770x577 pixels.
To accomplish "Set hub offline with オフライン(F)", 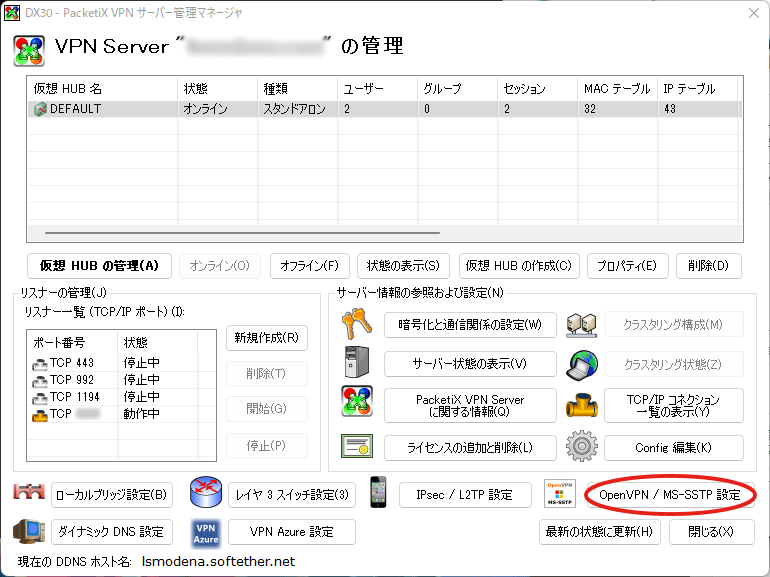I will [310, 266].
